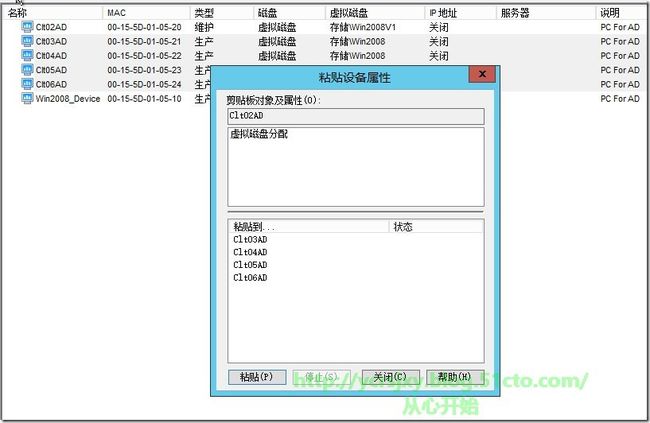Click the clipboard object field Clt02AD
The width and height of the screenshot is (650, 423).
[x=355, y=116]
